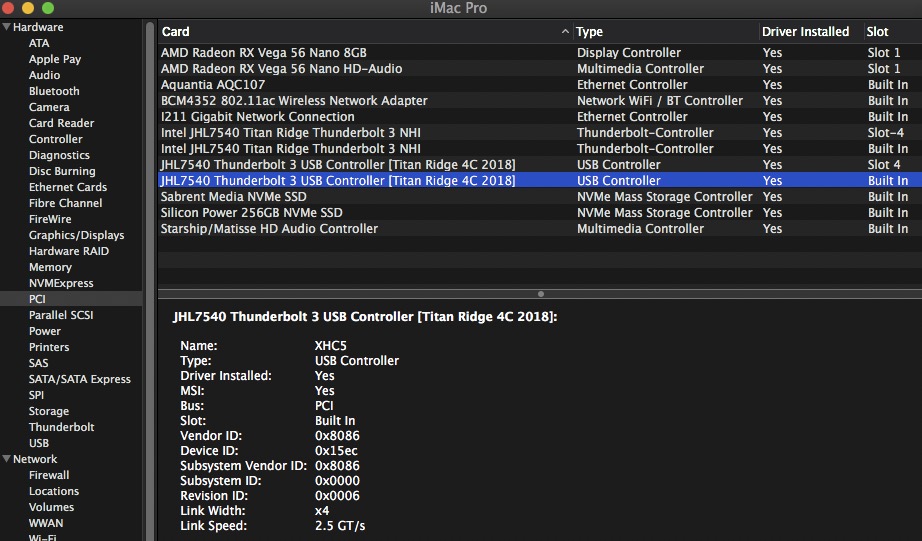Select Controller in the sidebar
The image size is (922, 541).
click(55, 139)
